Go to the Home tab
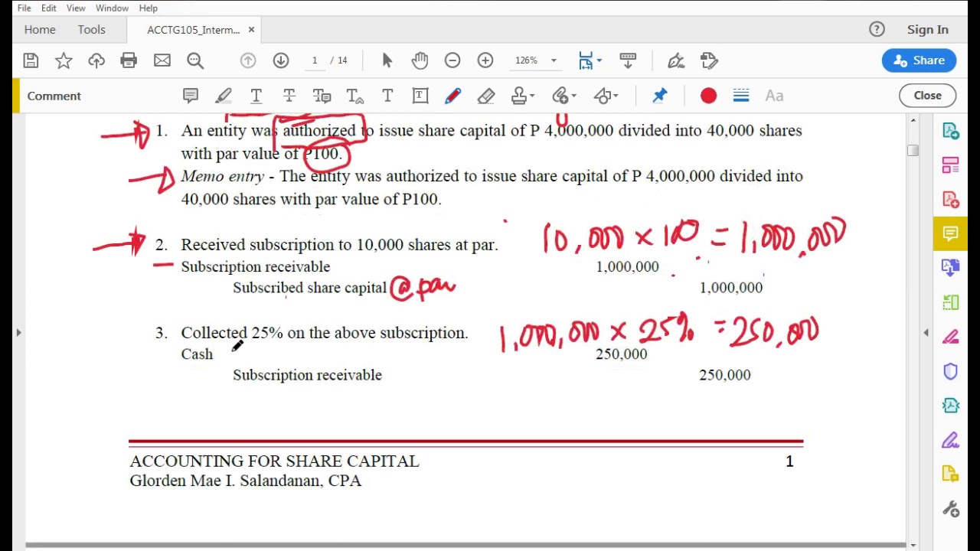 40,29
